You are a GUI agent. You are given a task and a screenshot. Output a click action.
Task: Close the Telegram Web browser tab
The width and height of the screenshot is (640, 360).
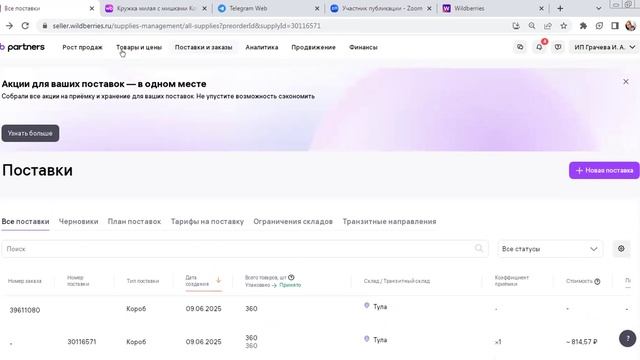(317, 8)
